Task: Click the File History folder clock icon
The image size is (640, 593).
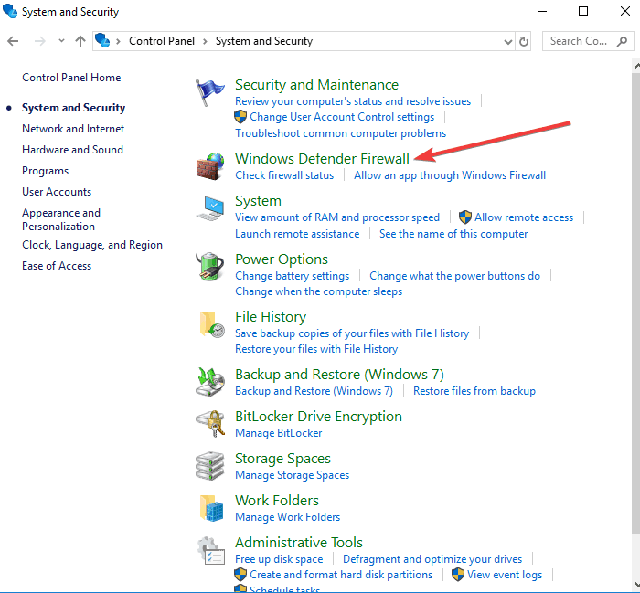Action: pos(212,324)
